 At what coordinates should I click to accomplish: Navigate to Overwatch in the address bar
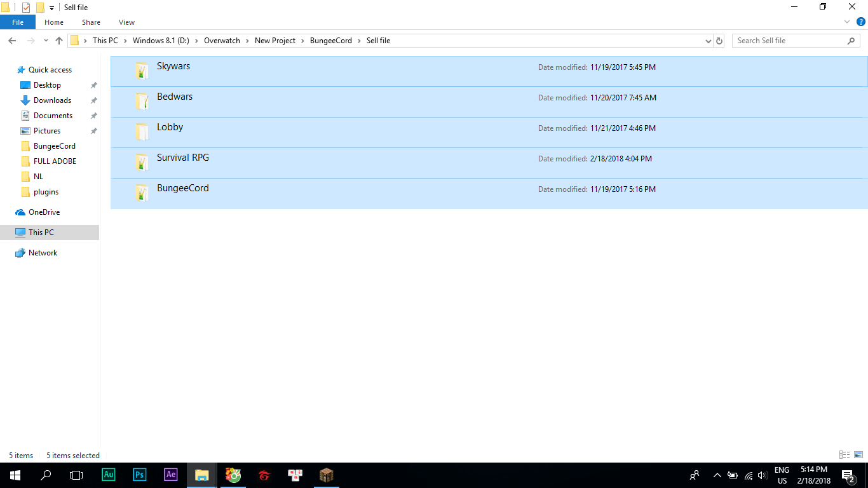(222, 41)
